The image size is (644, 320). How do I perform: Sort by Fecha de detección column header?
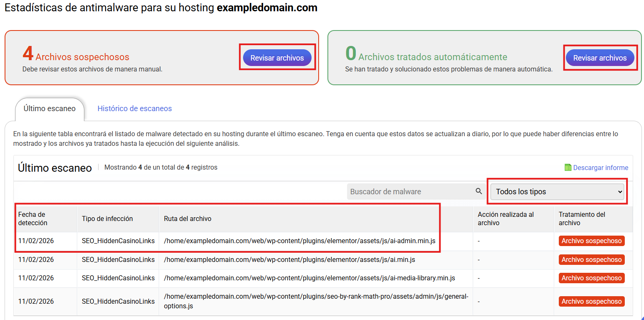click(33, 218)
